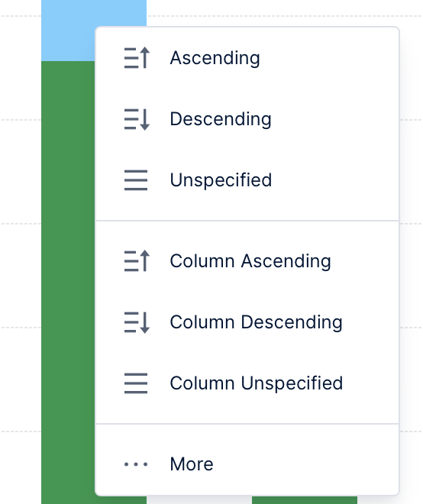Click the Column Unspecified lines icon

pos(136,383)
